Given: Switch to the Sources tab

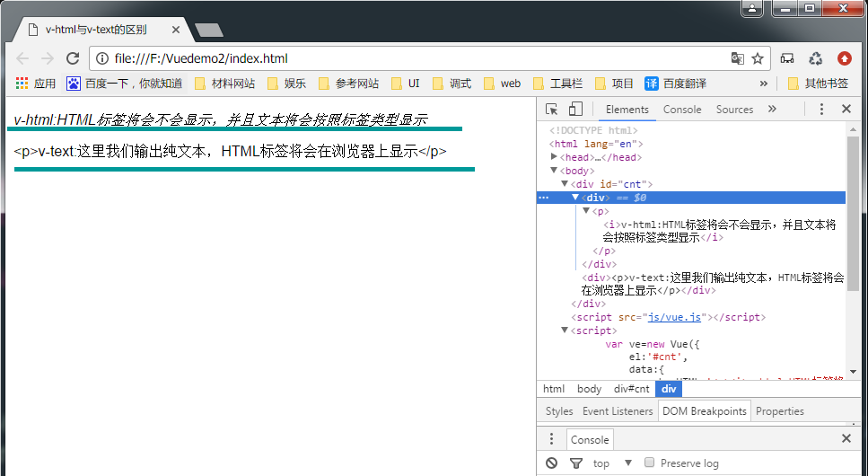Looking at the screenshot, I should (734, 110).
